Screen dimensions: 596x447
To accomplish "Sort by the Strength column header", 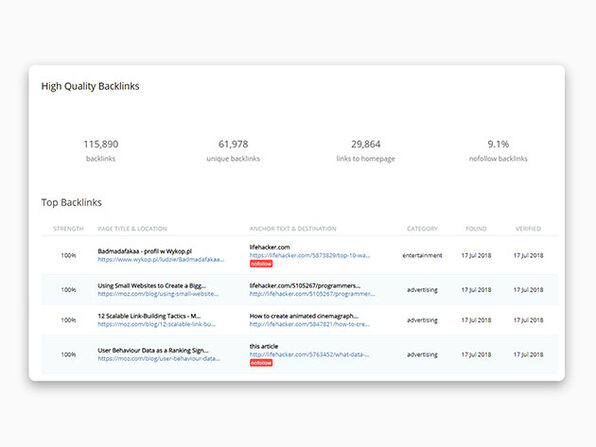I will coord(68,229).
